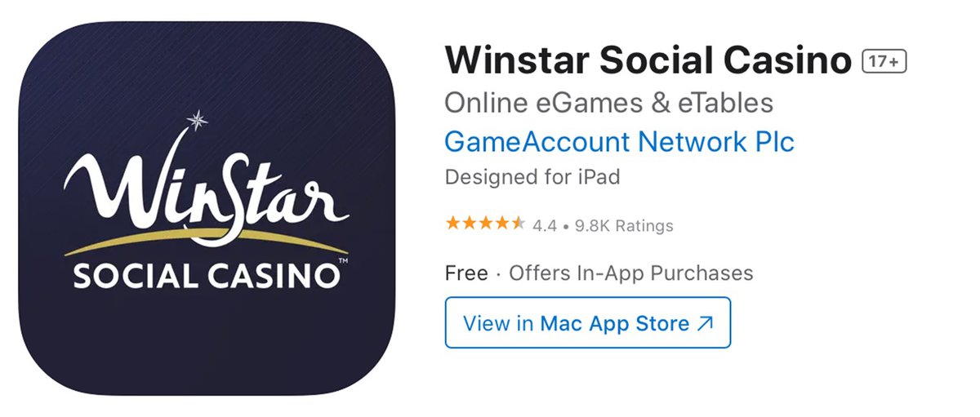Click the Online eGames & eTables subtitle

tap(608, 103)
